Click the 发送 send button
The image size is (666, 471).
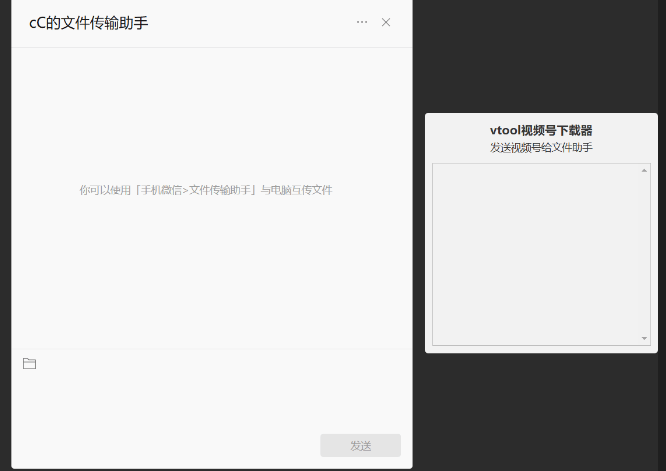(x=360, y=446)
